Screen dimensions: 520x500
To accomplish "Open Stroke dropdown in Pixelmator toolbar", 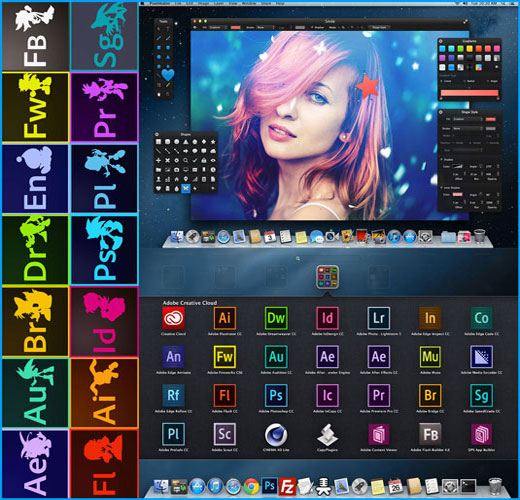I will click(265, 27).
